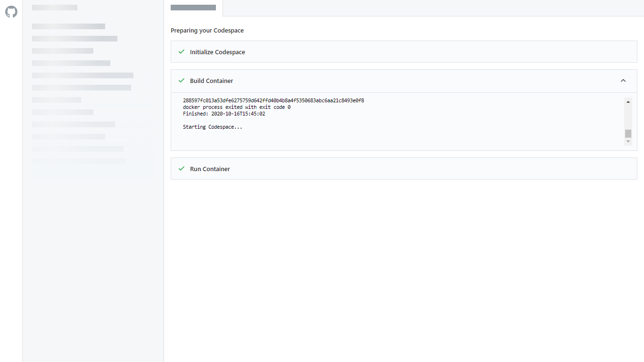644x362 pixels.
Task: Select the placeholder editor tab
Action: (x=193, y=8)
